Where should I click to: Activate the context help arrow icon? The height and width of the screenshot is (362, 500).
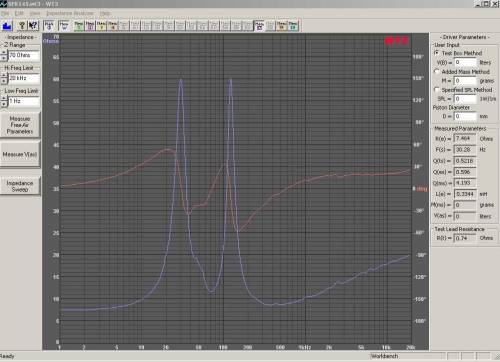pyautogui.click(x=33, y=26)
